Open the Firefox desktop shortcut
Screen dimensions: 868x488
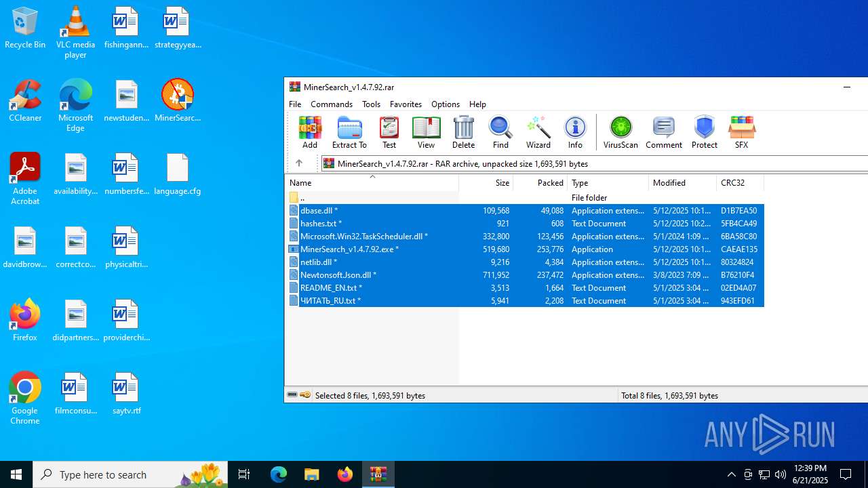[x=25, y=320]
